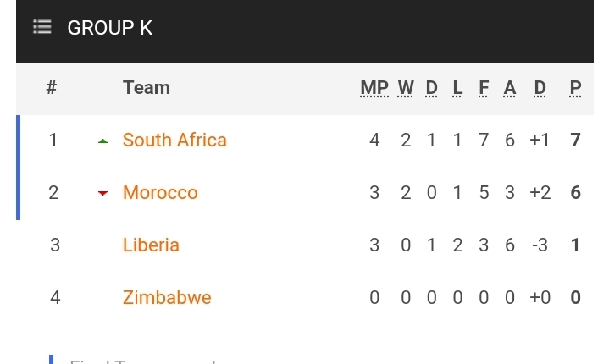
Task: Open the South Africa team link
Action: pyautogui.click(x=174, y=140)
